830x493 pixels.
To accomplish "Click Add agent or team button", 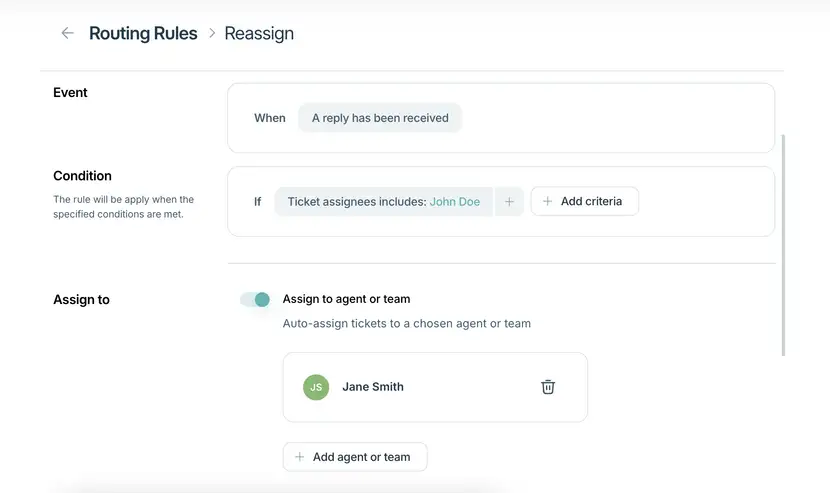I will [x=355, y=456].
